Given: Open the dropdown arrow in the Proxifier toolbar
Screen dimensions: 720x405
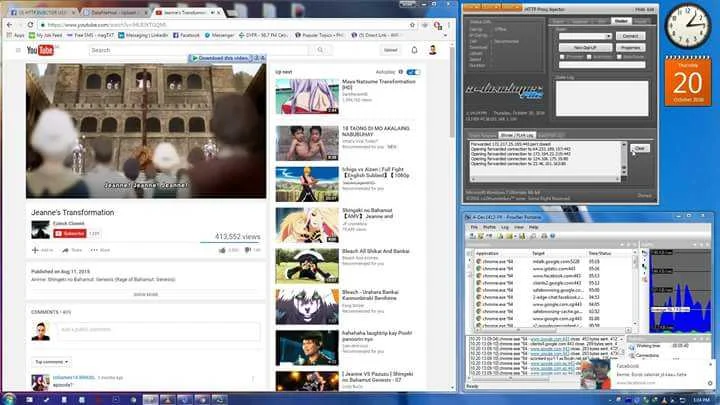Looking at the screenshot, I should pos(516,236).
